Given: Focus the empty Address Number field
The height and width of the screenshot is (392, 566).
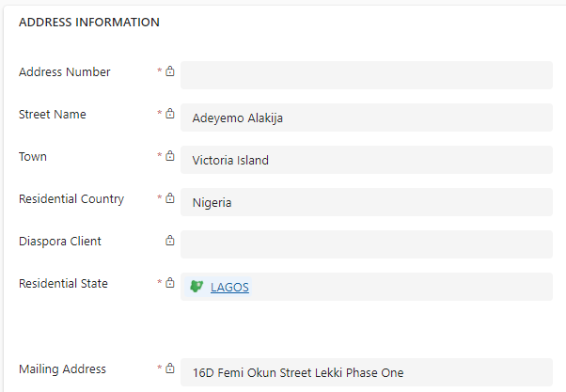Looking at the screenshot, I should coord(367,75).
